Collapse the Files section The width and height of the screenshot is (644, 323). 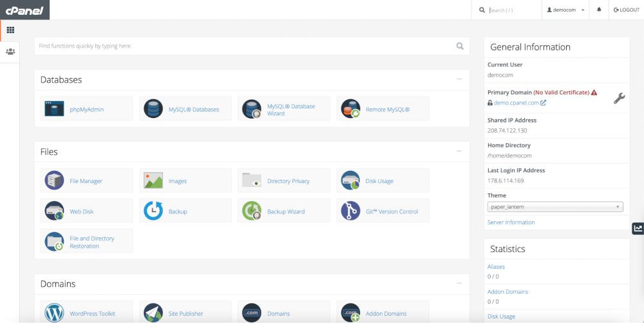point(459,152)
